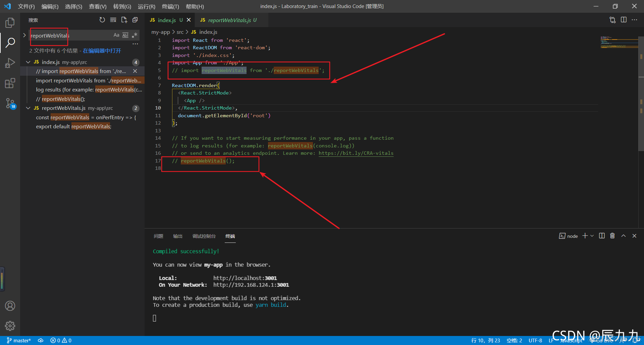Click the master branch in status bar
The height and width of the screenshot is (345, 644).
click(x=19, y=340)
